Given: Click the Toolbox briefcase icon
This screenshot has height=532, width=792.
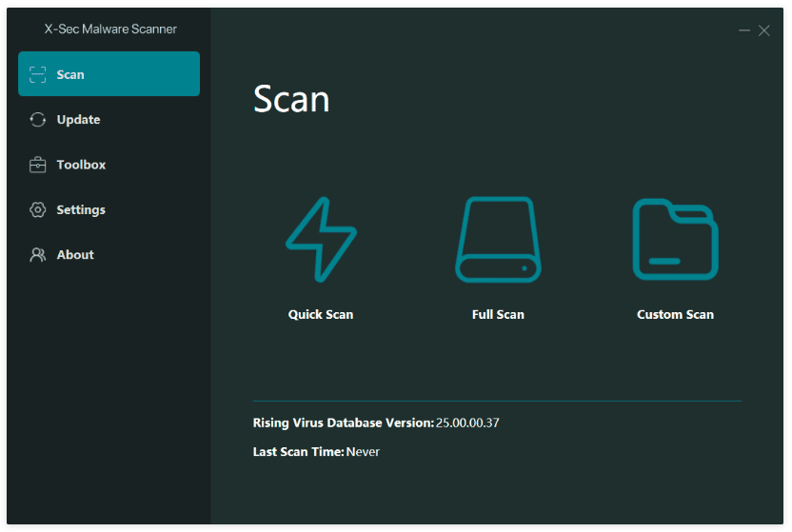Looking at the screenshot, I should coord(37,165).
